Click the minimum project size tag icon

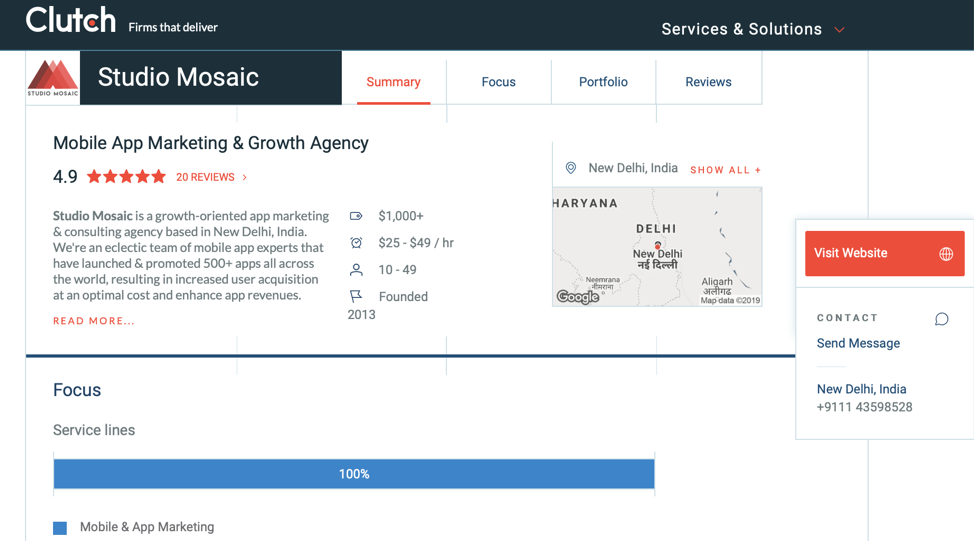coord(356,216)
